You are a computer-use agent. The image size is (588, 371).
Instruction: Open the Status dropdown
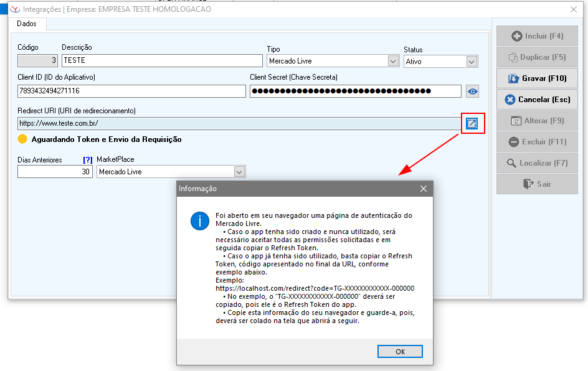coord(472,62)
